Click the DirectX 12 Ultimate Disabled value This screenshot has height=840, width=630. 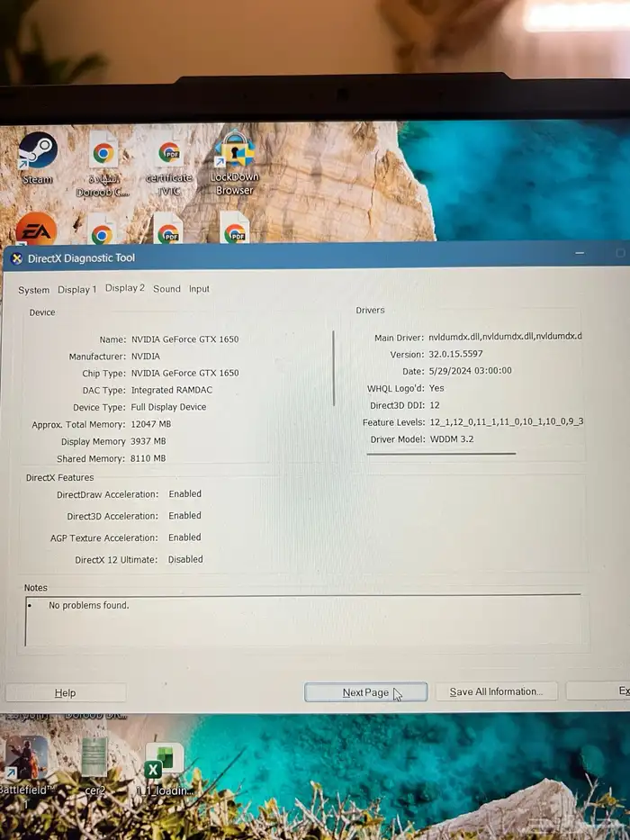[185, 559]
